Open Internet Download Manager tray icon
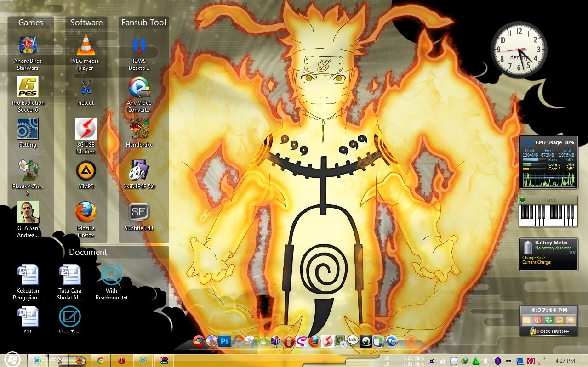588x367 pixels. [465, 361]
